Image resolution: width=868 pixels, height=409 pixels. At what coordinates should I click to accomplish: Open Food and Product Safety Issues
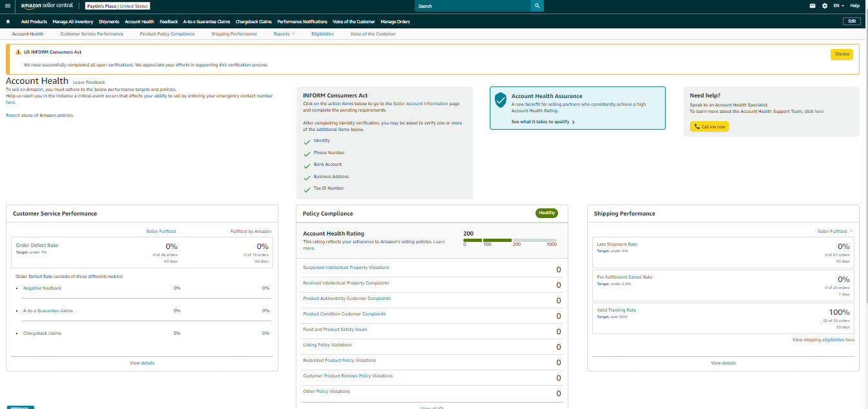click(x=335, y=330)
